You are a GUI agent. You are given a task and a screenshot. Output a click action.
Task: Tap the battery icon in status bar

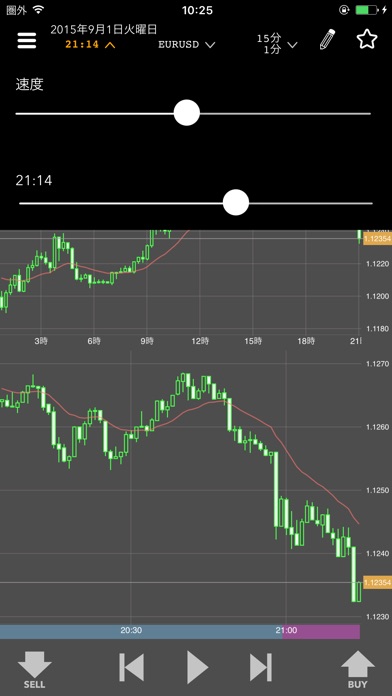367,10
